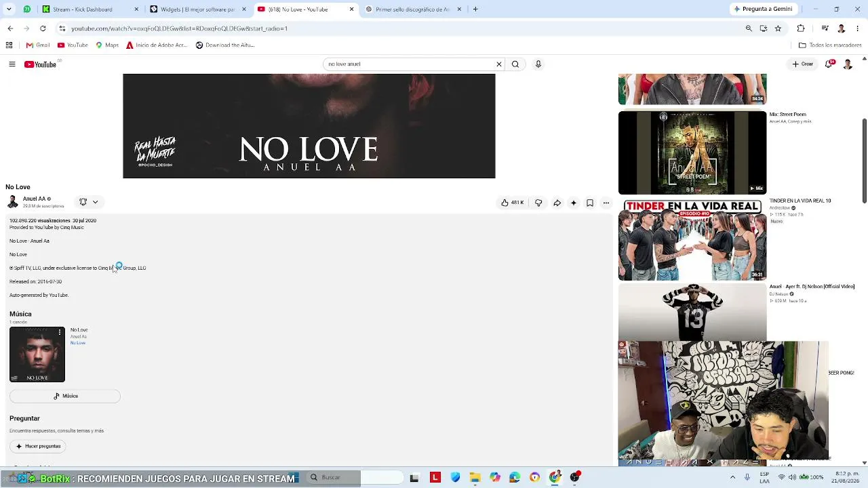This screenshot has width=868, height=488.
Task: Open the Todos los marcadores folder
Action: (830, 45)
